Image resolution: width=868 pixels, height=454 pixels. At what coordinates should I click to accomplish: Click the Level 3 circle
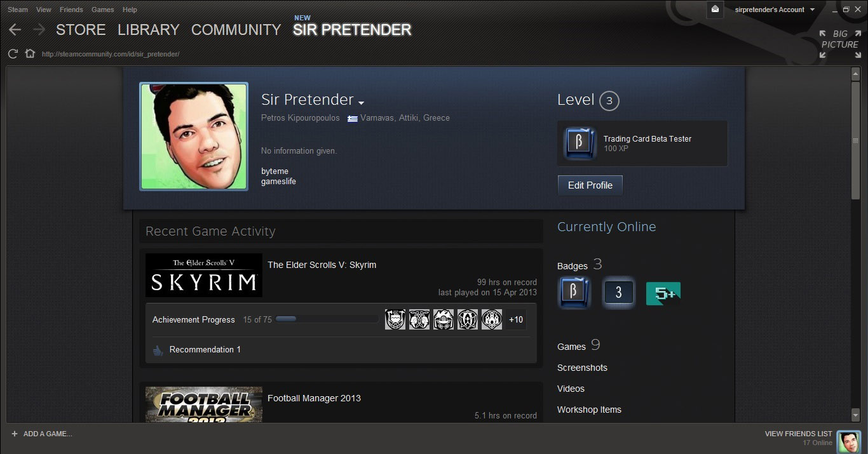pos(609,101)
